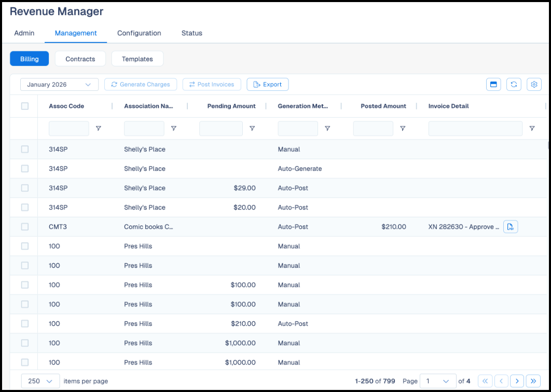The image size is (551, 392).
Task: Open the Templates sub-tab
Action: tap(137, 59)
